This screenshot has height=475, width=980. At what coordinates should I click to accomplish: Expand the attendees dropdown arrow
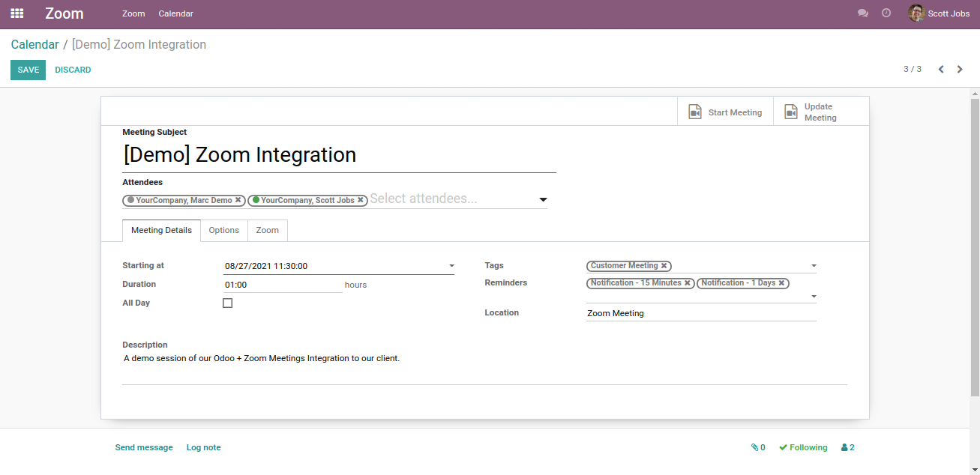[x=543, y=200]
